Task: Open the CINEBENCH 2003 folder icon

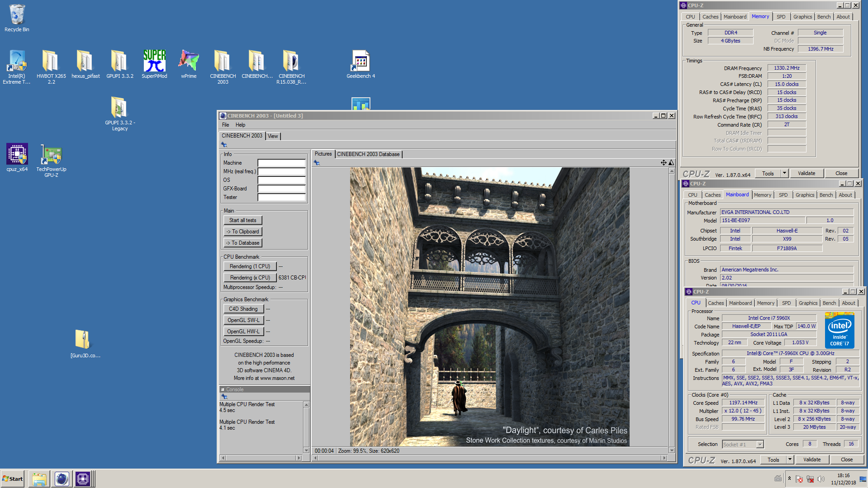Action: pos(223,67)
